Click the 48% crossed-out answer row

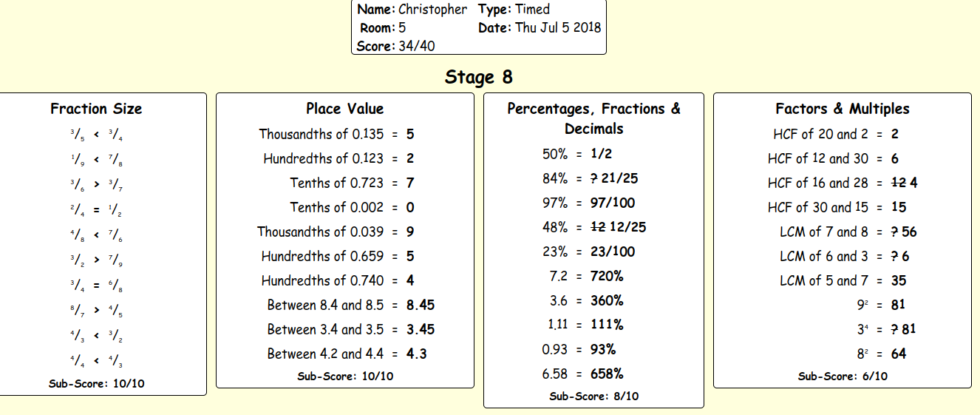[594, 227]
